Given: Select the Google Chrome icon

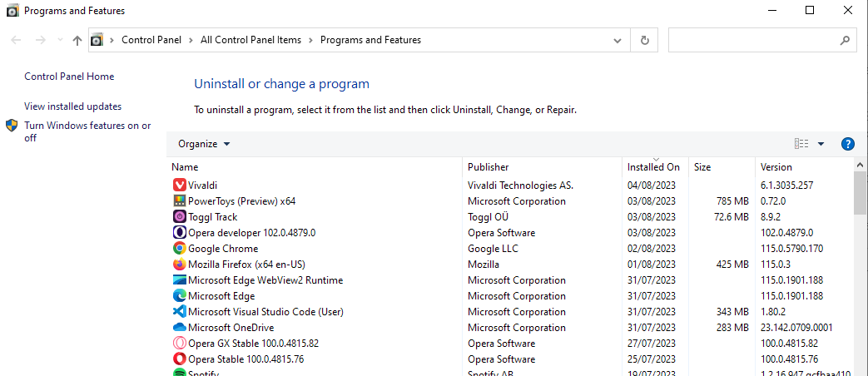Looking at the screenshot, I should click(180, 249).
